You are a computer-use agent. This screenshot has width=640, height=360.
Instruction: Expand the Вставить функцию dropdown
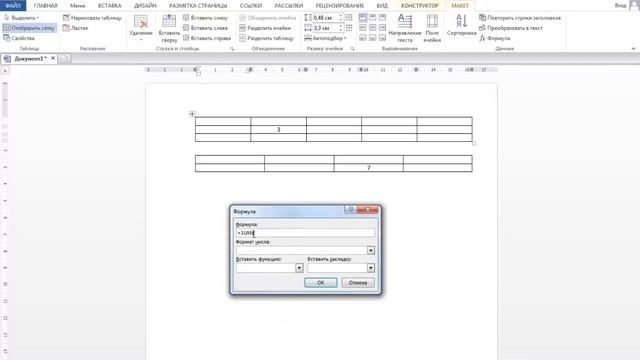click(299, 268)
